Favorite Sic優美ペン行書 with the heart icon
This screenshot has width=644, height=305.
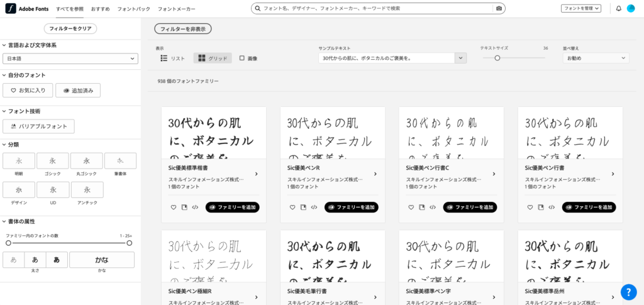coord(530,208)
